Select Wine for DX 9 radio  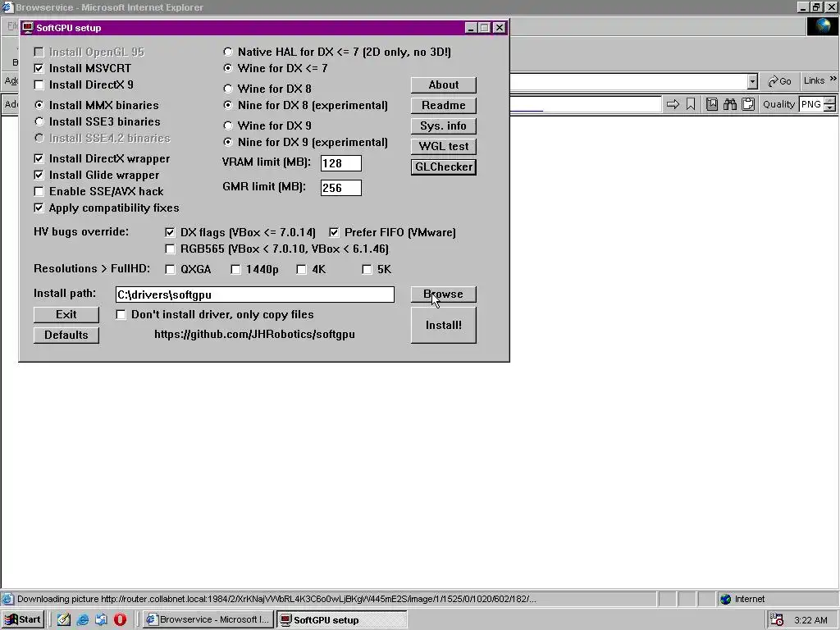click(228, 126)
